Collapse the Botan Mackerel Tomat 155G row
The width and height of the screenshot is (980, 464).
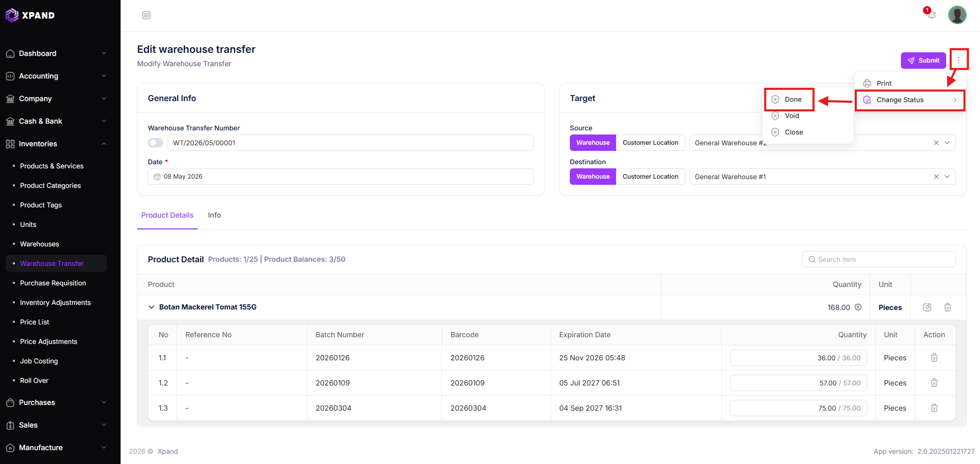[x=151, y=307]
